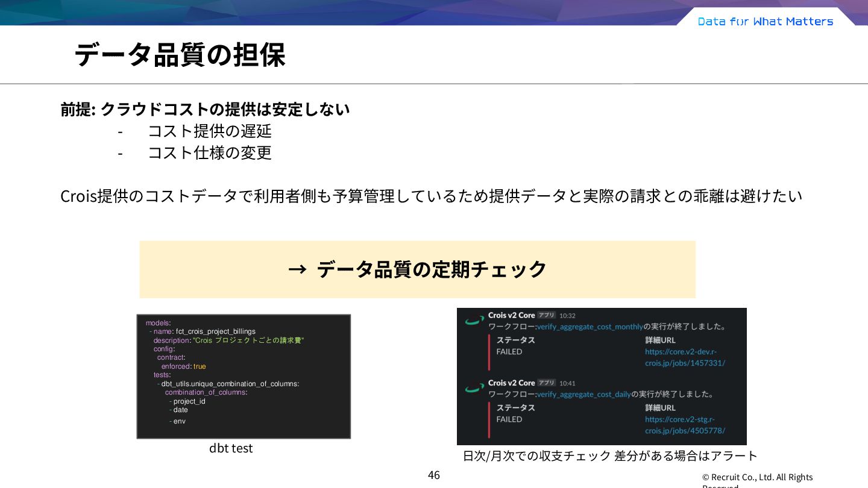Click the description line with Crois プロジェクトごとの請求費

click(228, 340)
